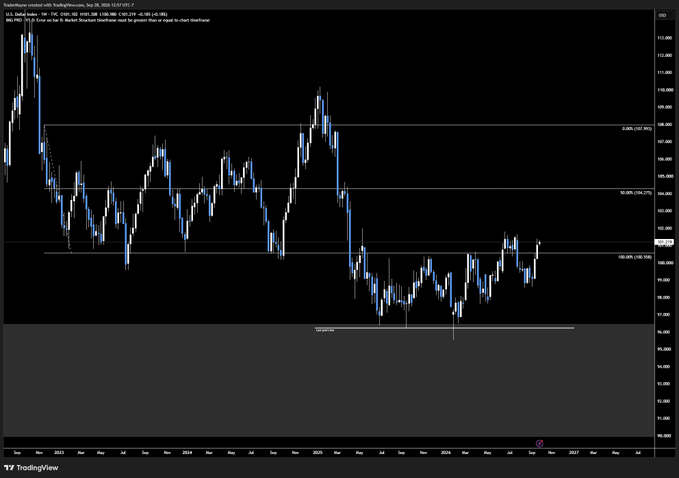The width and height of the screenshot is (679, 478).
Task: Click the 90.000 price scale label
Action: 665,436
